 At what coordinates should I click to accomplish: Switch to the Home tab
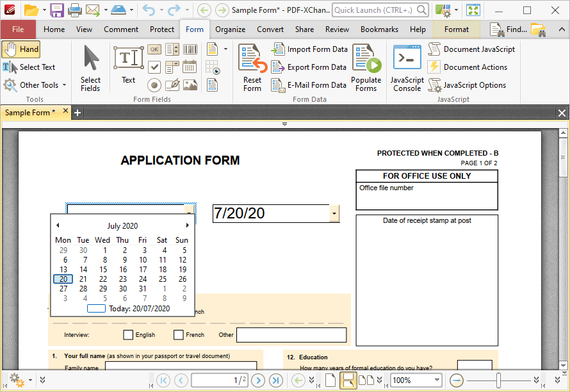click(x=54, y=29)
